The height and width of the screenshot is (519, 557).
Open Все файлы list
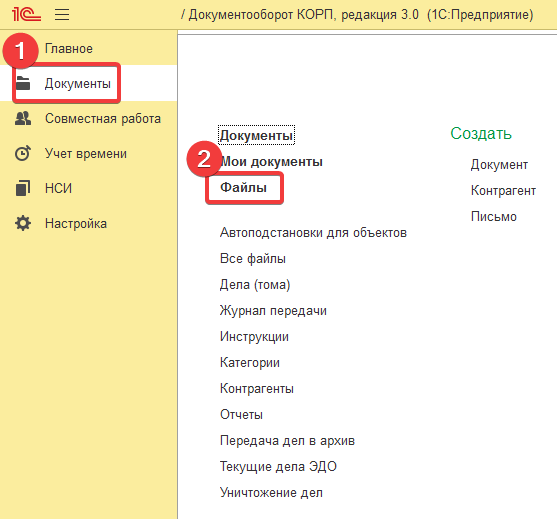coord(253,259)
